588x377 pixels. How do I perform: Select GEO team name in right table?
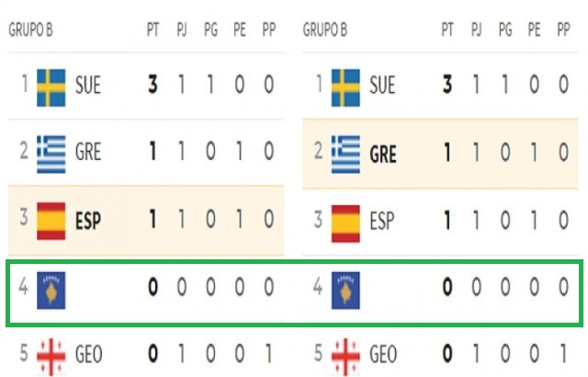[x=382, y=355]
